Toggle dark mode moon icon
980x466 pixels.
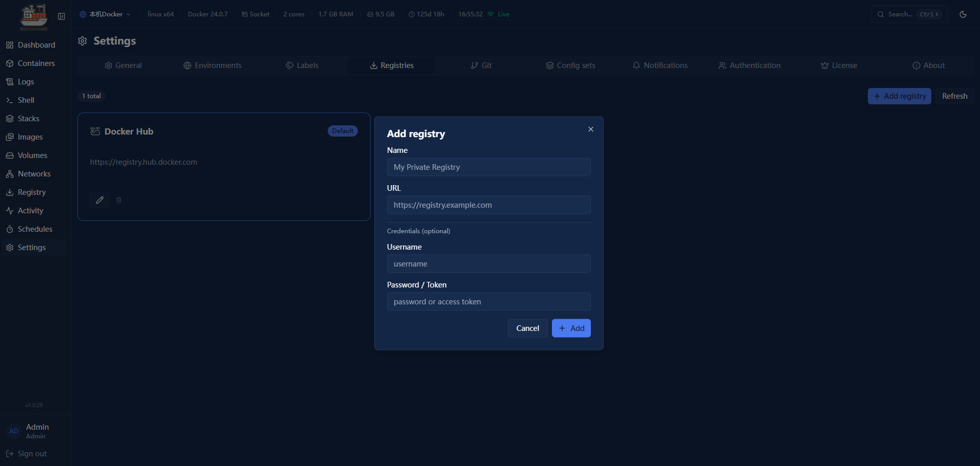pos(963,14)
